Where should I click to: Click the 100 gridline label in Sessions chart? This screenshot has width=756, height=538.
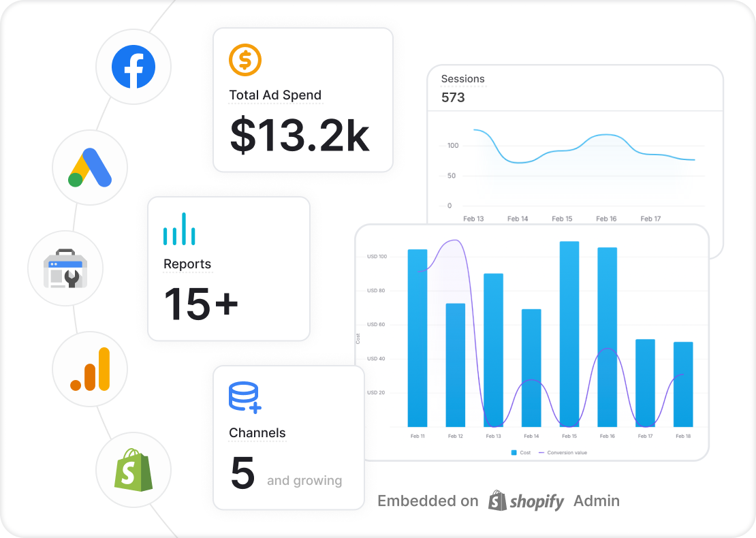click(x=453, y=146)
